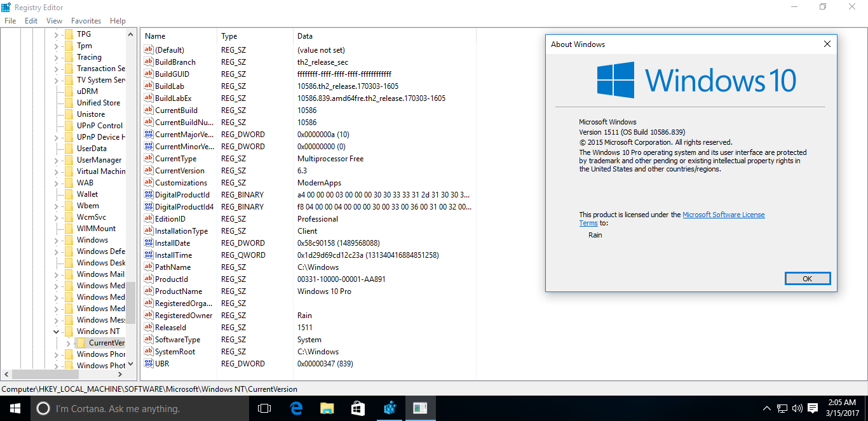Screen dimensions: 868x421
Task: Show hidden tray icons chevron
Action: tap(767, 408)
